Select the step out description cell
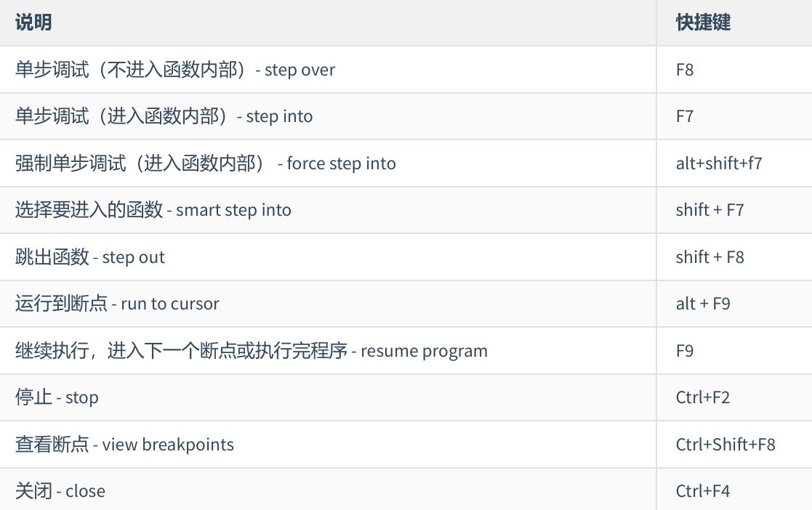This screenshot has width=812, height=510. coord(90,257)
